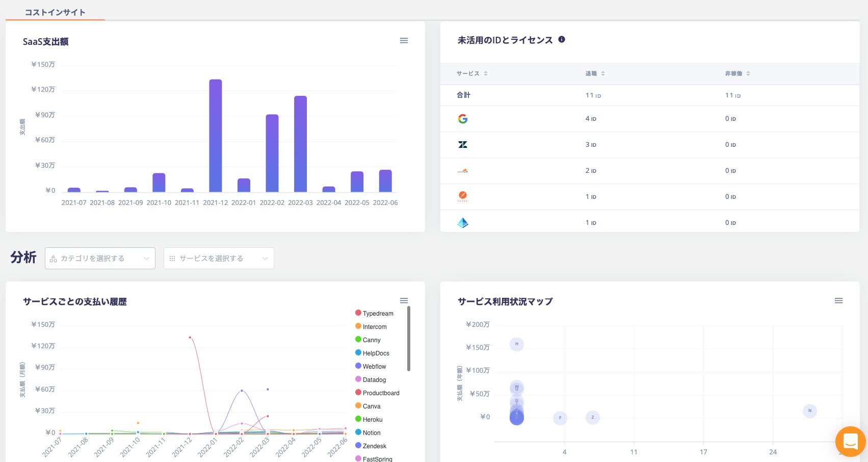Click the N bubble on usage map
This screenshot has height=462, width=868.
(809, 410)
